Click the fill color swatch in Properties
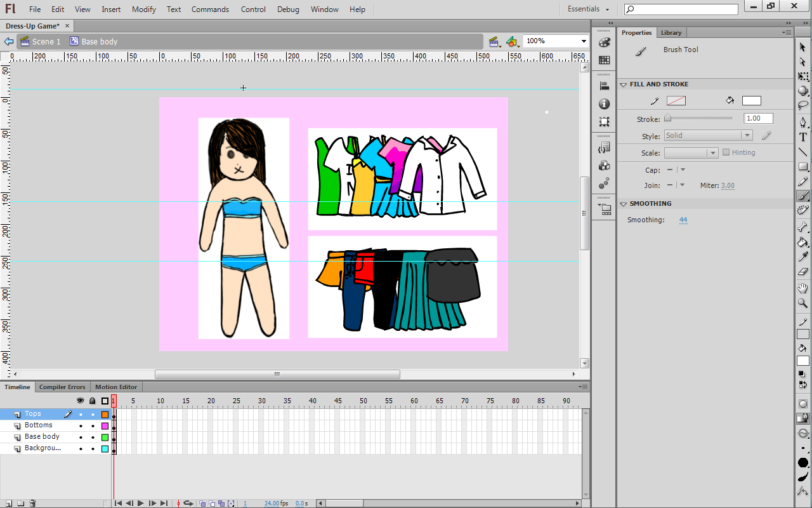This screenshot has height=508, width=812. pyautogui.click(x=751, y=100)
